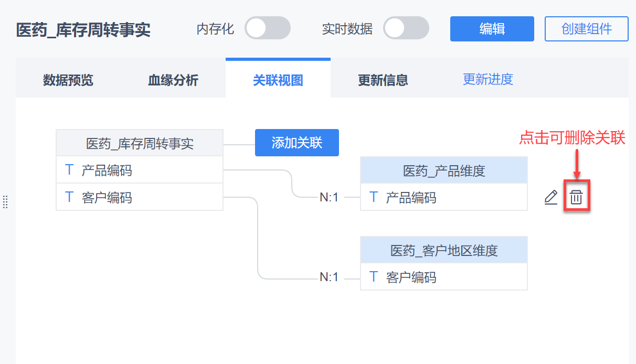
Task: Click text-type icon beside 客户编码 in fact table
Action: coord(69,197)
